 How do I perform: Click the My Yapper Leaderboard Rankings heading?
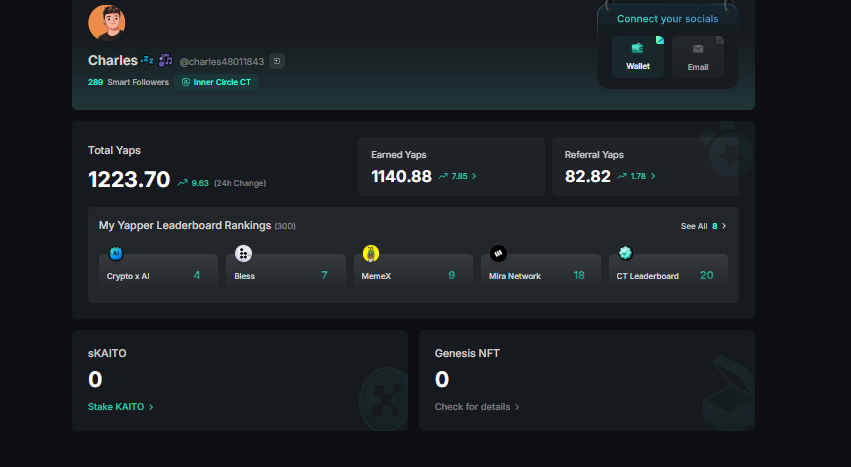pos(185,225)
